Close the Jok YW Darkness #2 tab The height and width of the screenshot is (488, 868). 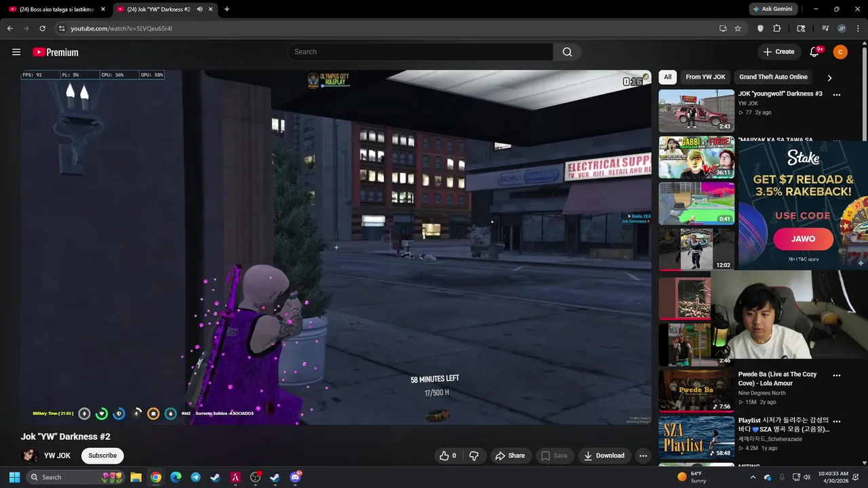click(210, 9)
